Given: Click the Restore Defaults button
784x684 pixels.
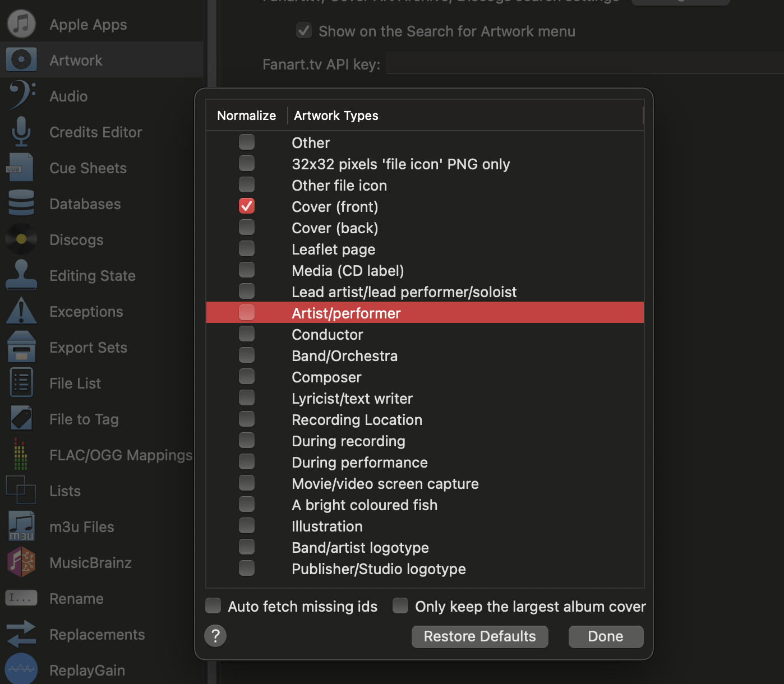Looking at the screenshot, I should pyautogui.click(x=479, y=636).
